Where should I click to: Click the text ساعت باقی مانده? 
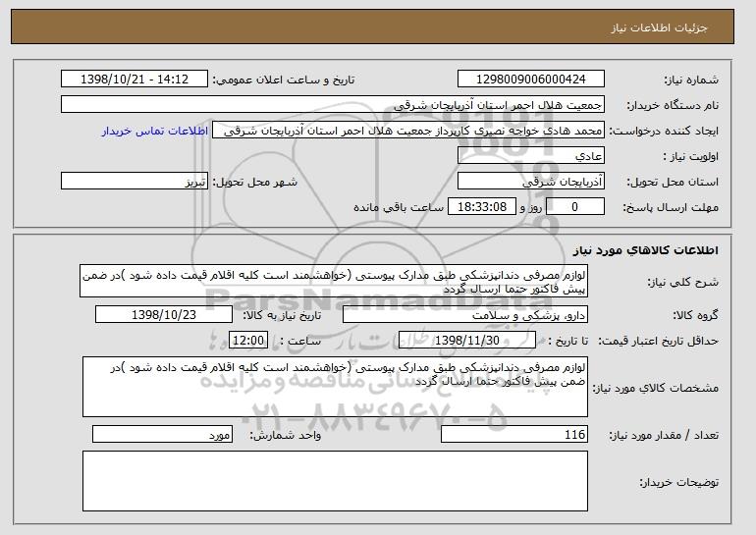click(399, 208)
